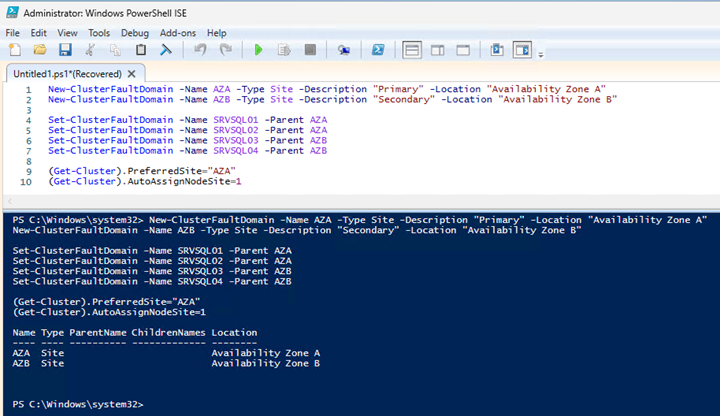
Task: Click "Availability Zone A" string on script line 1
Action: [546, 89]
